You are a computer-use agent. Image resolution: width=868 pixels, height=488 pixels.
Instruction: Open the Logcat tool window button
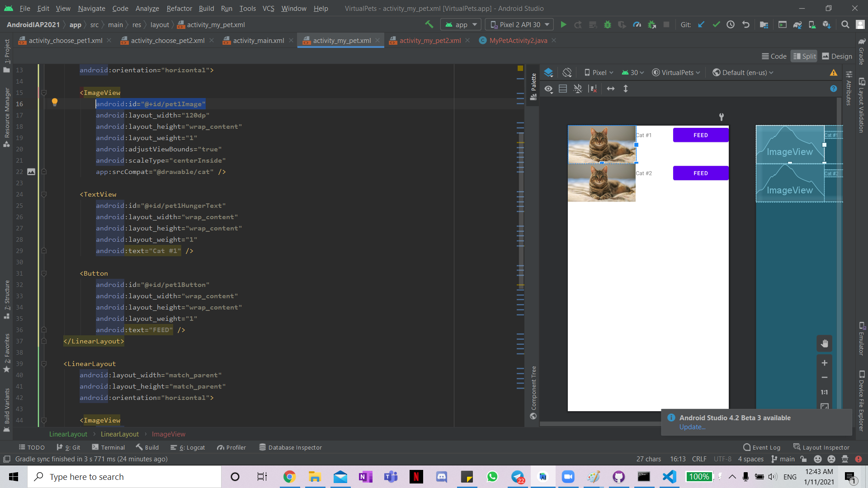click(188, 447)
